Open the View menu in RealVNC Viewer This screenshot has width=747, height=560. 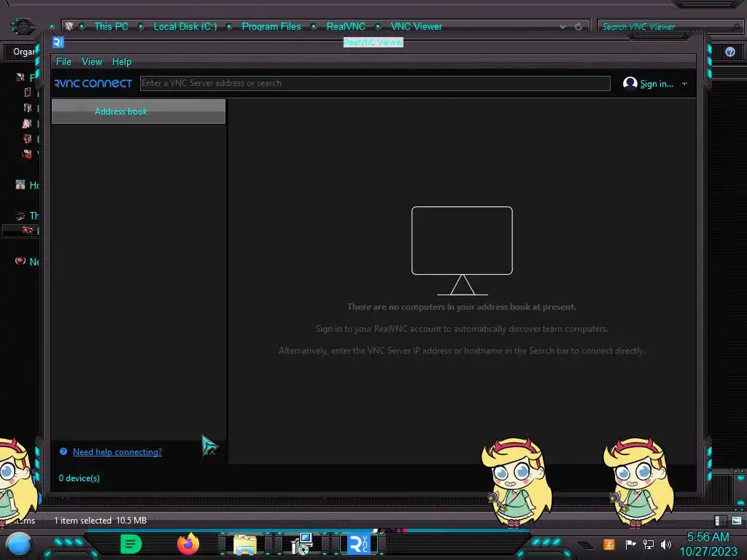(x=91, y=61)
